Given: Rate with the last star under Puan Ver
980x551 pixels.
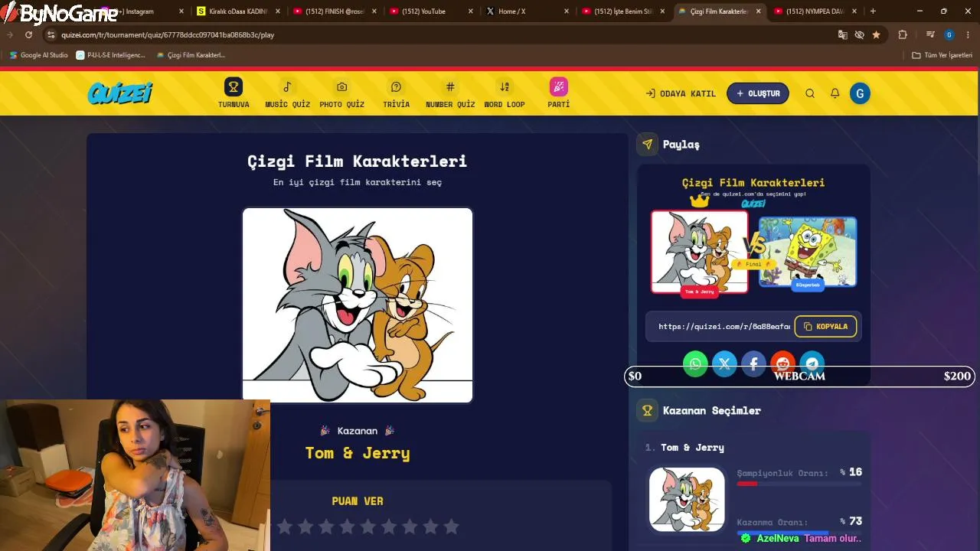Looking at the screenshot, I should 451,527.
